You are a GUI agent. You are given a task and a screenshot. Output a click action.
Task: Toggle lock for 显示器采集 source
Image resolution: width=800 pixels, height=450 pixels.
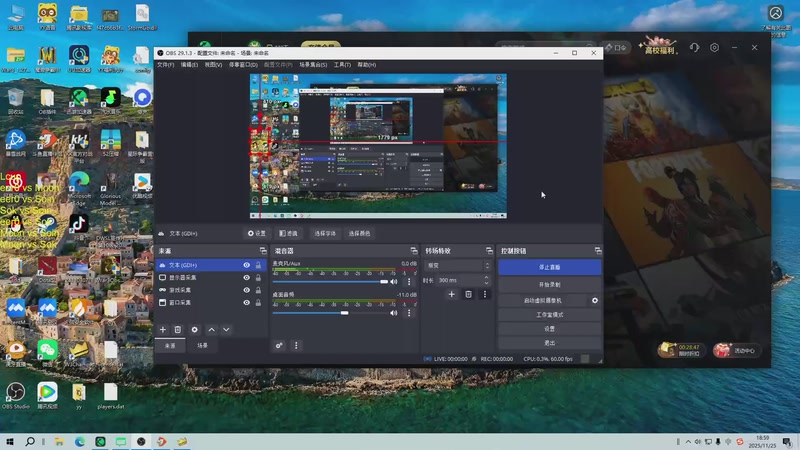click(258, 278)
